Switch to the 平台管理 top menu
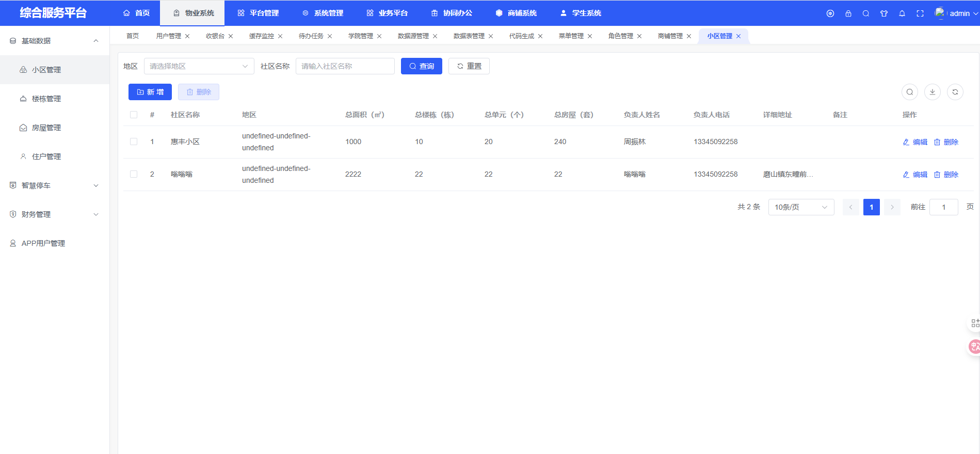The width and height of the screenshot is (980, 454). tap(258, 13)
